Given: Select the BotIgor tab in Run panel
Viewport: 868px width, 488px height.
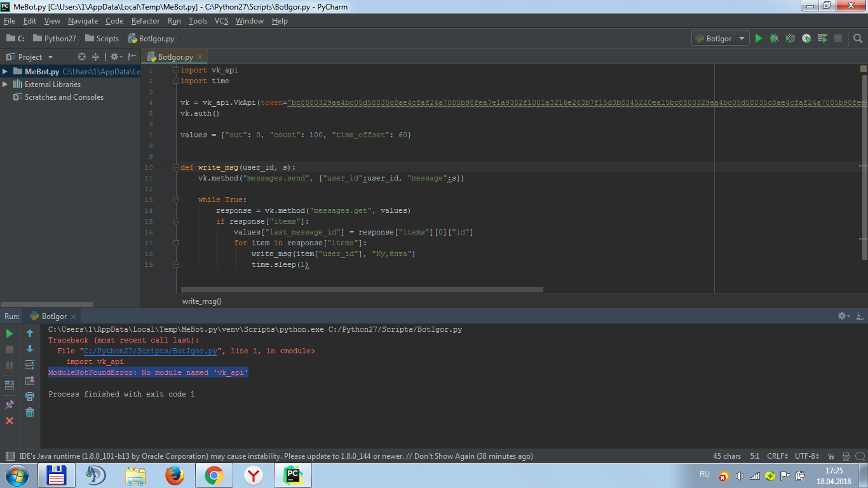Looking at the screenshot, I should [54, 316].
